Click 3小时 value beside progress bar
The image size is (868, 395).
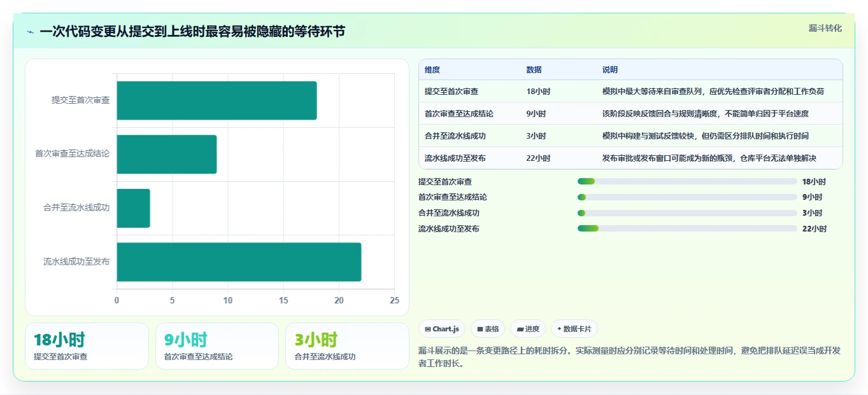tap(812, 213)
